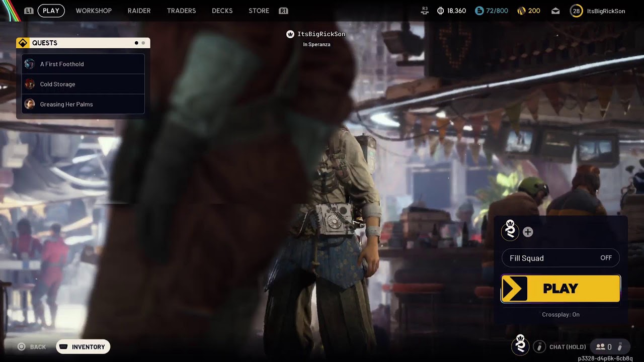Open the Inventory button
644x362 pixels.
point(83,347)
